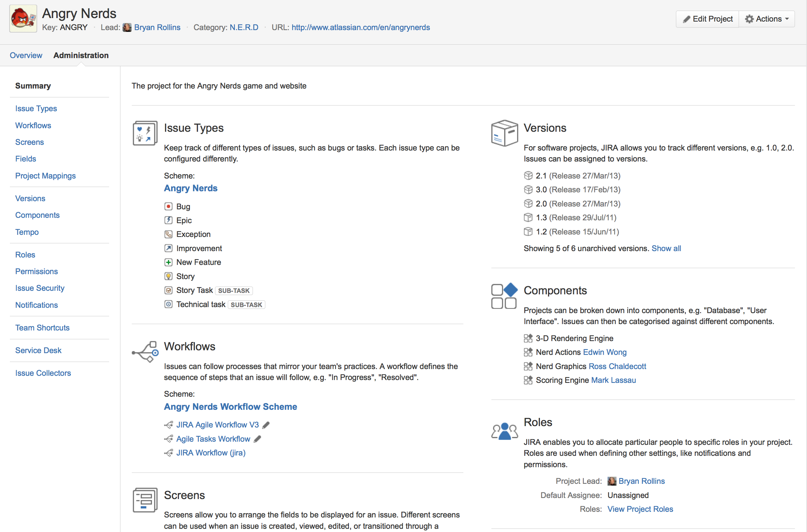Viewport: 807px width, 532px height.
Task: Open the atlassian.com angrynerds URL
Action: pos(361,27)
